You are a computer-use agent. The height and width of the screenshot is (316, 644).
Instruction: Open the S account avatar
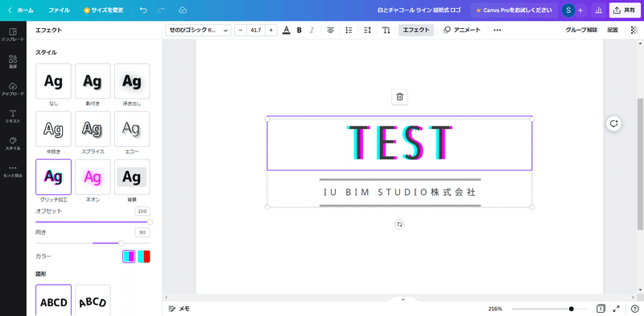pos(568,10)
